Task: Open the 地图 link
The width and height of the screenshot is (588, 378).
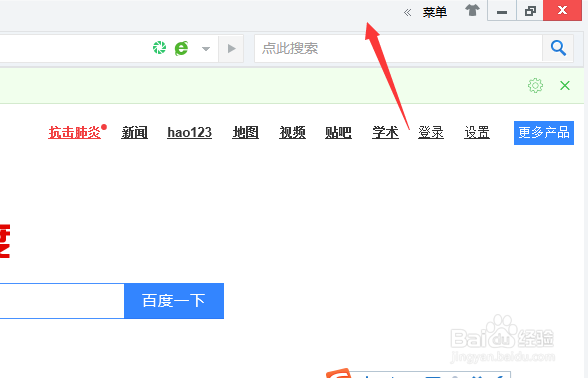Action: [246, 132]
